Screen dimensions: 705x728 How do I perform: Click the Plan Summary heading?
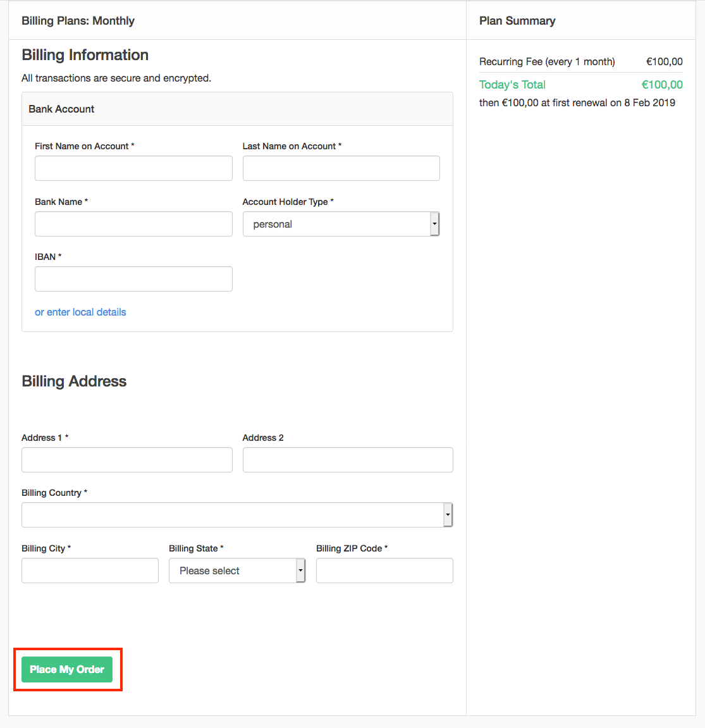pyautogui.click(x=517, y=21)
